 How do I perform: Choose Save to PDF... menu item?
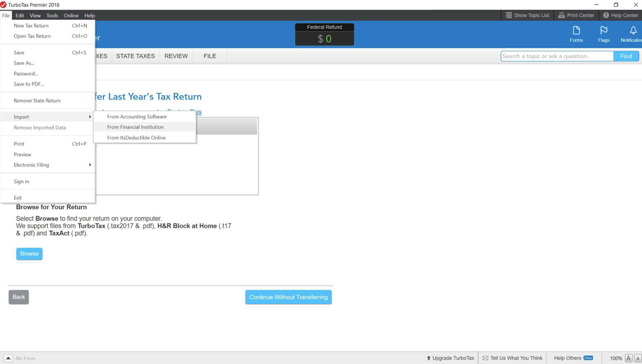[x=47, y=84]
